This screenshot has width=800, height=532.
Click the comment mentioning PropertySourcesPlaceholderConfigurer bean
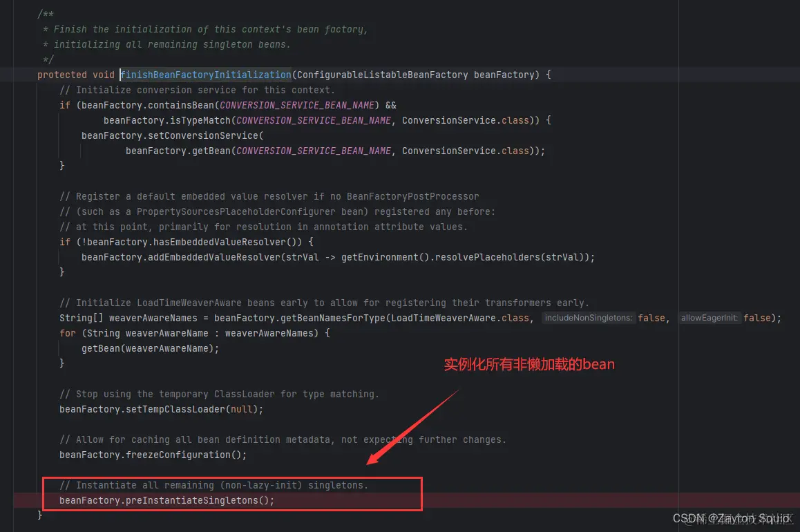(278, 211)
